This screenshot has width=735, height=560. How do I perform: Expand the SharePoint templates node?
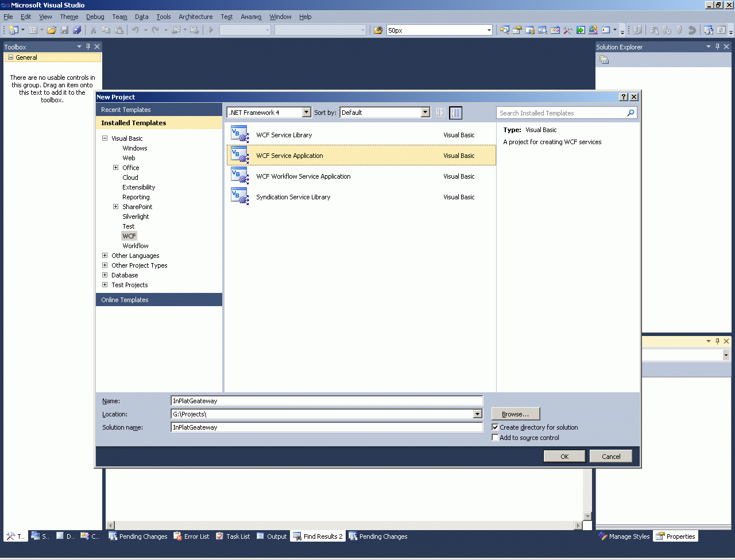pyautogui.click(x=116, y=207)
